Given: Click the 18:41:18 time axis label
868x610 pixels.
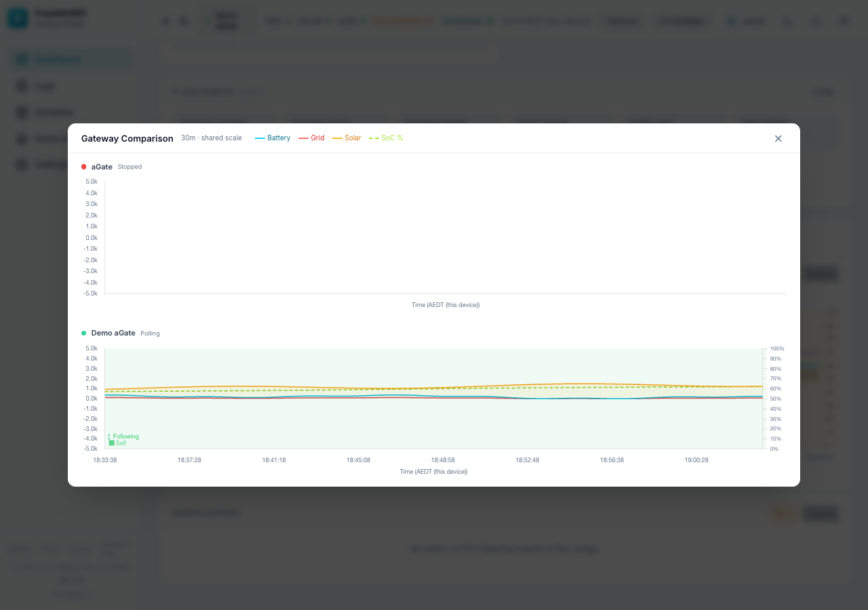Looking at the screenshot, I should [x=274, y=460].
